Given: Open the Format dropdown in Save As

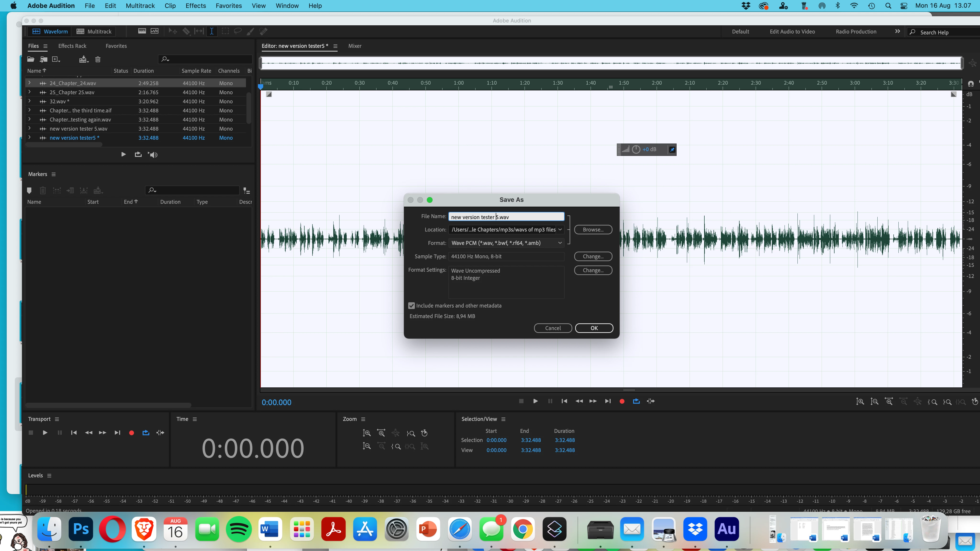Looking at the screenshot, I should tap(506, 243).
